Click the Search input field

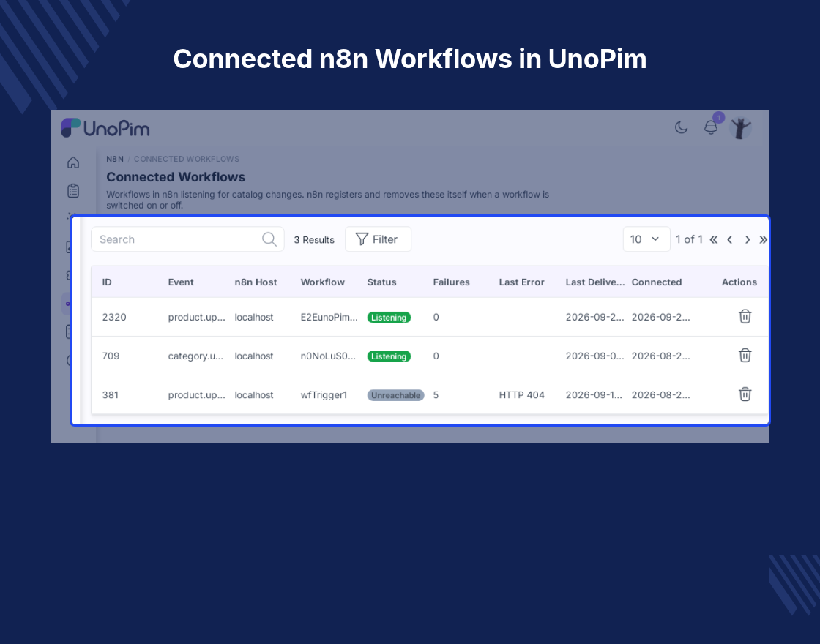tap(187, 239)
